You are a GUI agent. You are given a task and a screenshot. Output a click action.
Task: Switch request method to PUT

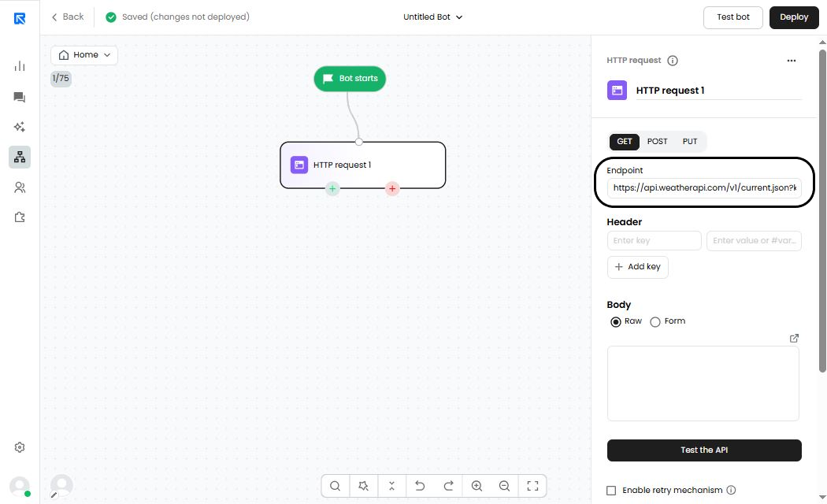click(x=690, y=142)
